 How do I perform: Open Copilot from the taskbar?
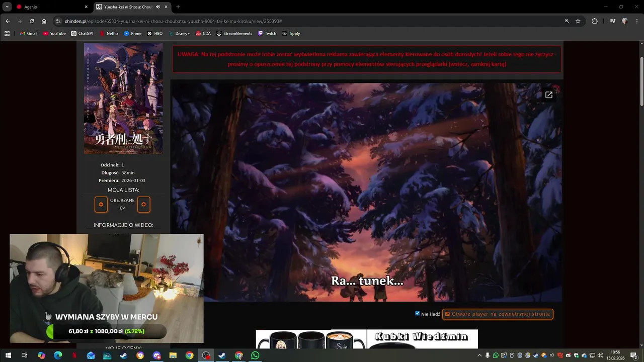(41, 355)
